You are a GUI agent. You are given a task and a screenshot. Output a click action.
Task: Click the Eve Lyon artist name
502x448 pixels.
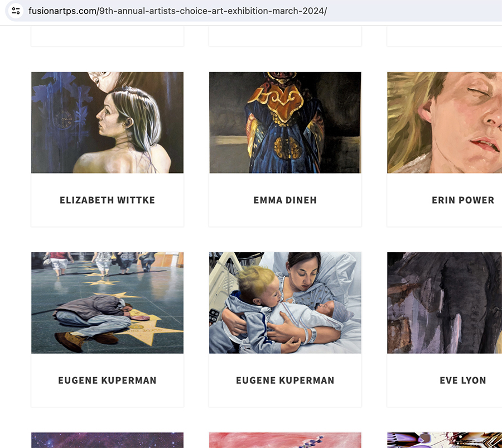(x=463, y=380)
